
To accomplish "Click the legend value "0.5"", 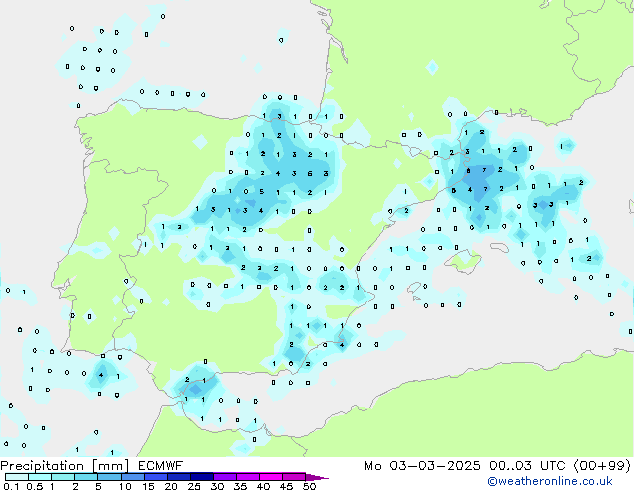I will (x=35, y=486).
